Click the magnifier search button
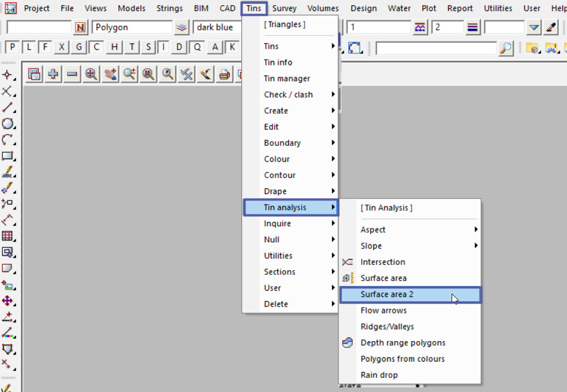The image size is (567, 392). (505, 48)
